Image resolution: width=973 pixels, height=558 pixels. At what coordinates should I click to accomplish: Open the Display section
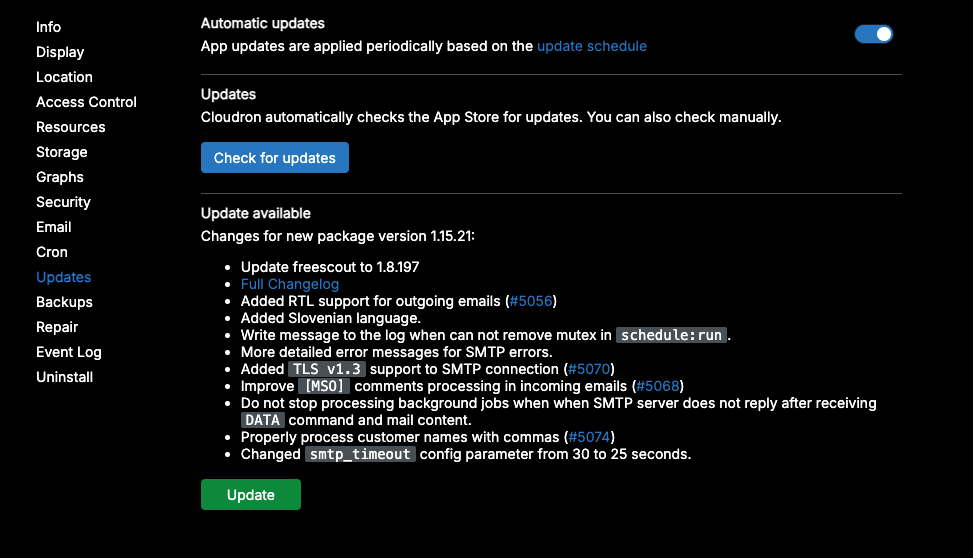click(x=60, y=52)
